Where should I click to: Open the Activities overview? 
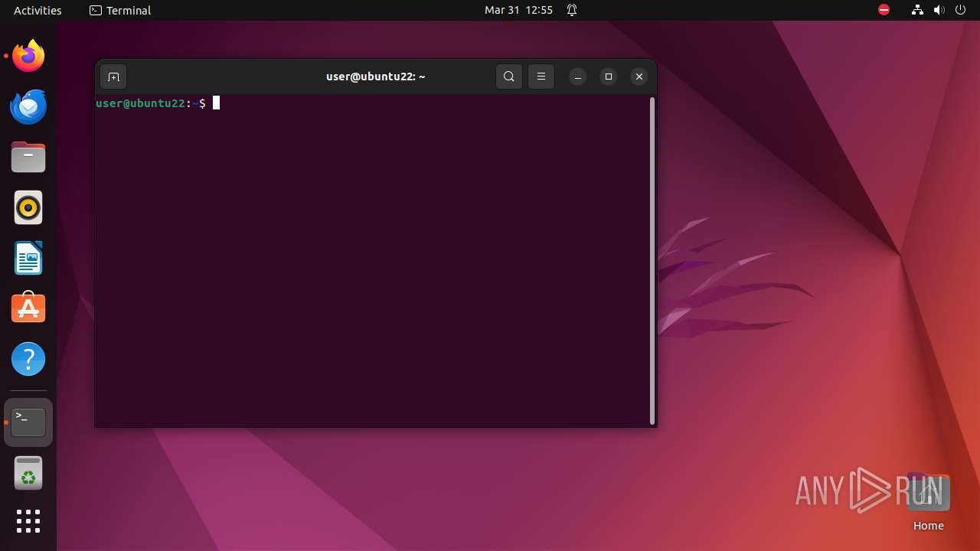[x=38, y=11]
